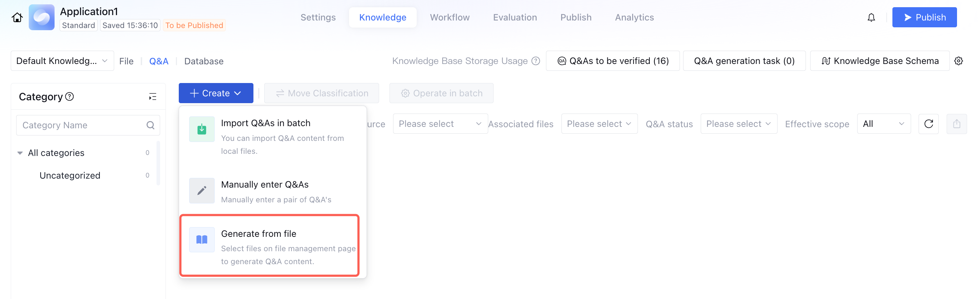Open the Default Knowledge base dropdown

point(62,61)
